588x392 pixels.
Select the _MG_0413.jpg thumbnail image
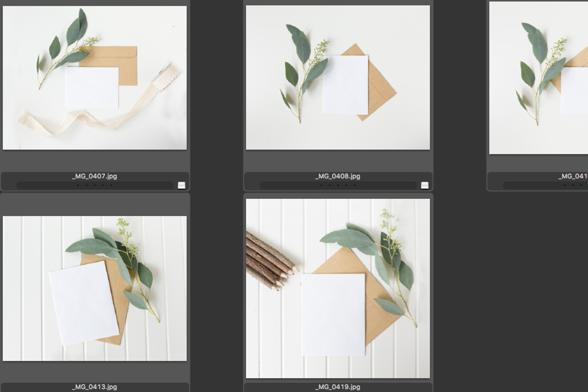(95, 289)
